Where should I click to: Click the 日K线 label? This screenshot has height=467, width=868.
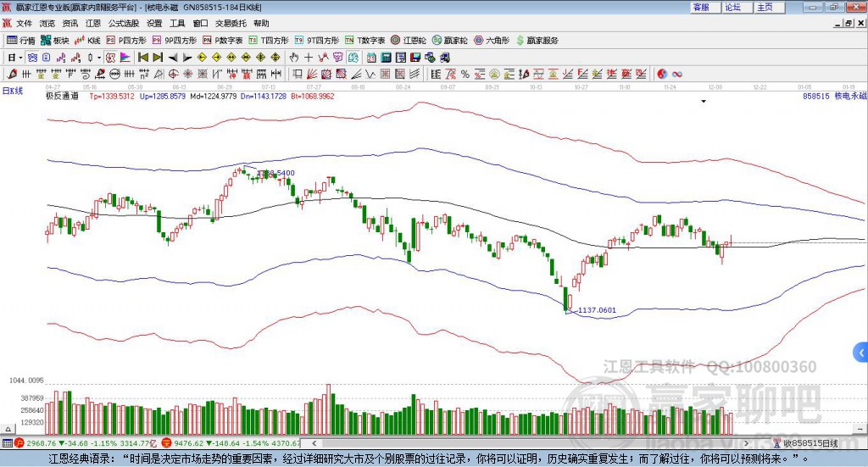13,91
